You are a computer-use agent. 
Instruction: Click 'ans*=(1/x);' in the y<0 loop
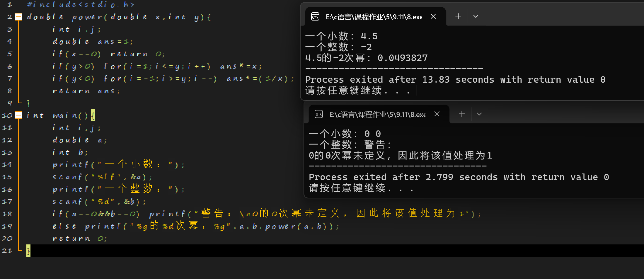(x=260, y=79)
